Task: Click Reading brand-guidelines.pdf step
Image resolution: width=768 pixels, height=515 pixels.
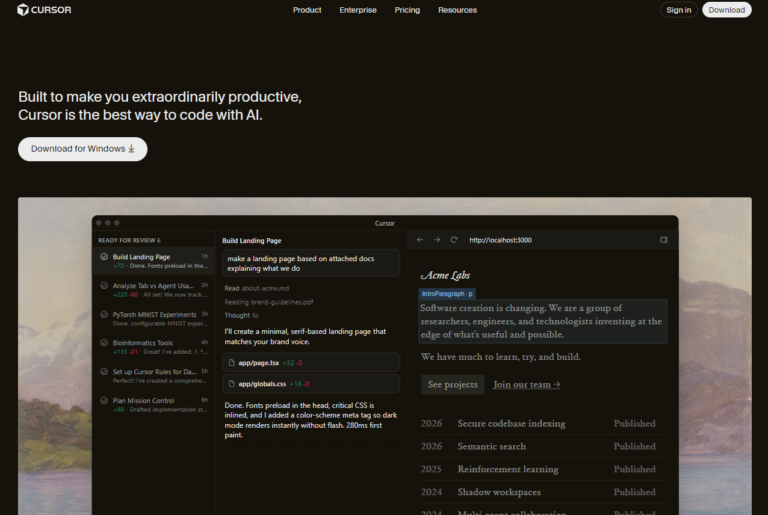Action: pyautogui.click(x=269, y=302)
